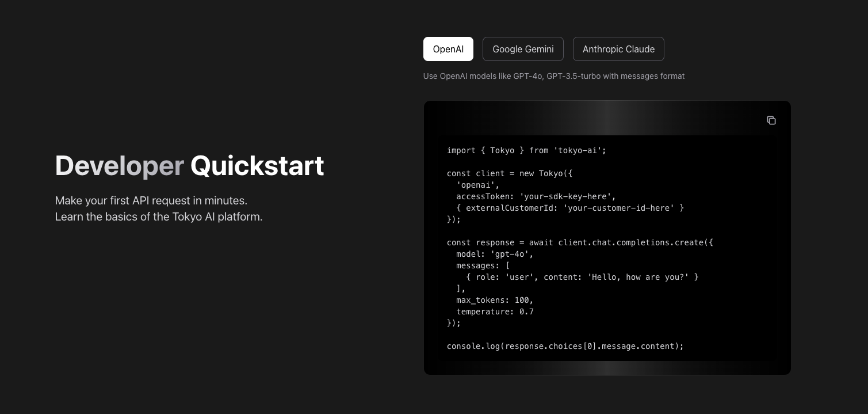Click the role: 'user' message line

click(582, 277)
